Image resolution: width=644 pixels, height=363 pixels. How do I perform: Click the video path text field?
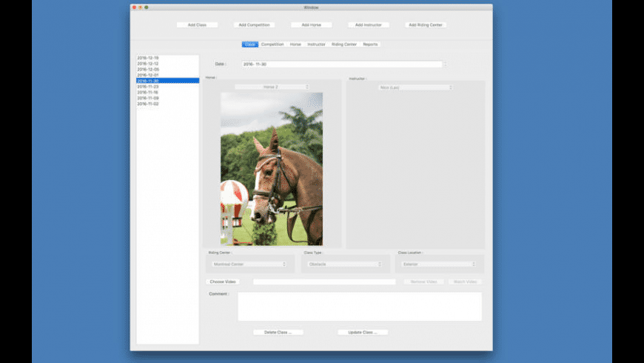point(324,282)
